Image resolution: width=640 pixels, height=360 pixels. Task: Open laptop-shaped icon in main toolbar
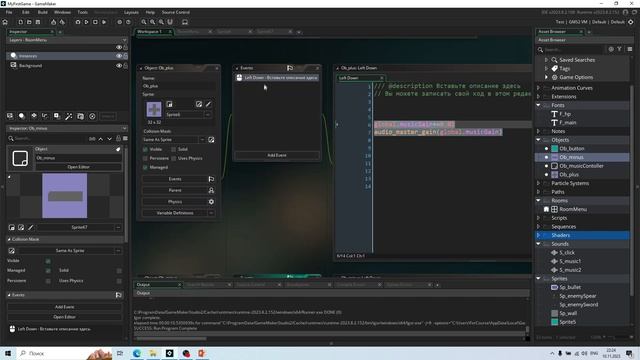(x=185, y=22)
